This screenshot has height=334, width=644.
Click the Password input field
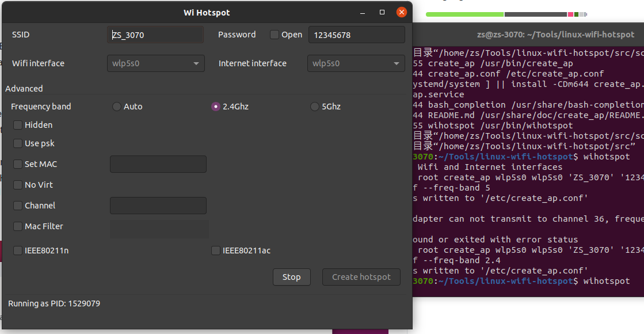tap(356, 35)
